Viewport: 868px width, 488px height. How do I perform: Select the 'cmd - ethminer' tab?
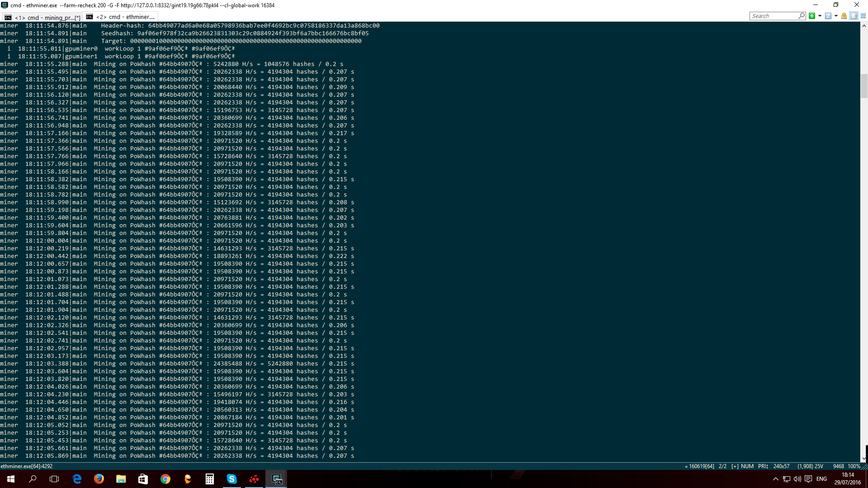[x=122, y=17]
